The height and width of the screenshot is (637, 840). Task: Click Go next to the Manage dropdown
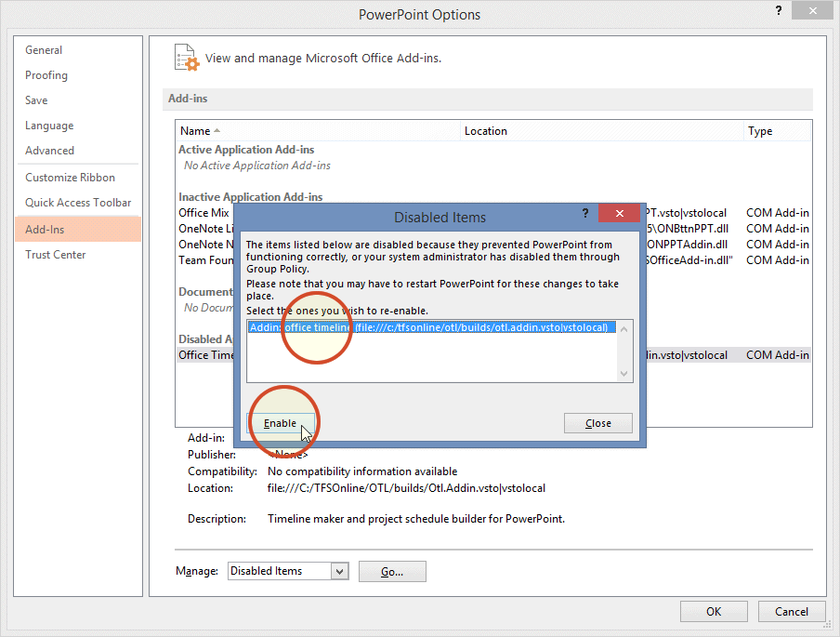pos(391,571)
